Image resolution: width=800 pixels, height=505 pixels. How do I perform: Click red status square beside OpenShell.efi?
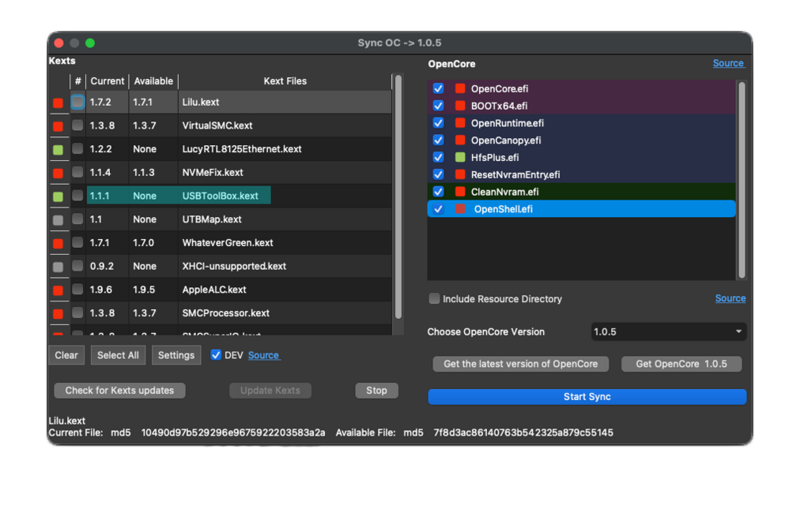pos(460,209)
